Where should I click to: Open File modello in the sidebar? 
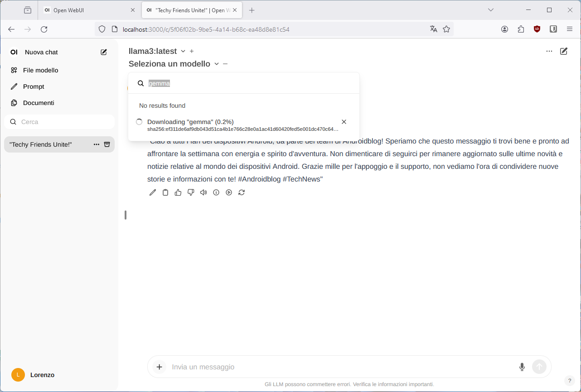(40, 70)
